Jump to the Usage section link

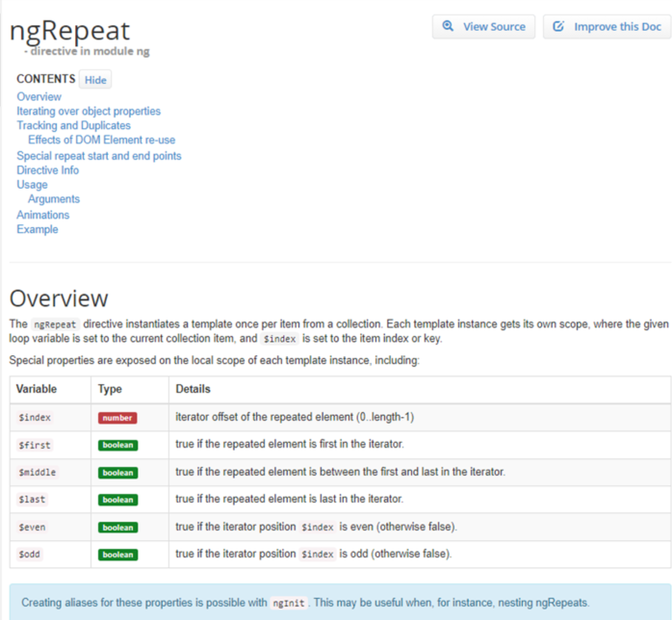[x=32, y=185]
